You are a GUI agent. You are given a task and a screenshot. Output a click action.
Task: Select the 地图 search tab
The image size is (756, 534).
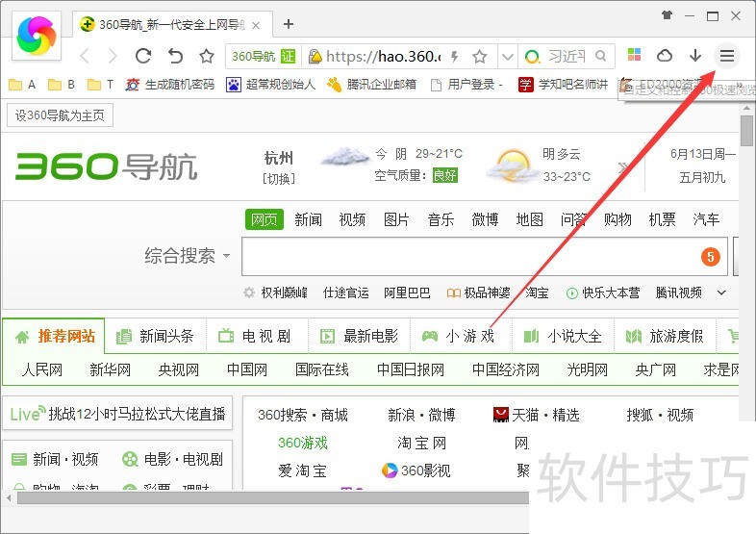click(529, 219)
